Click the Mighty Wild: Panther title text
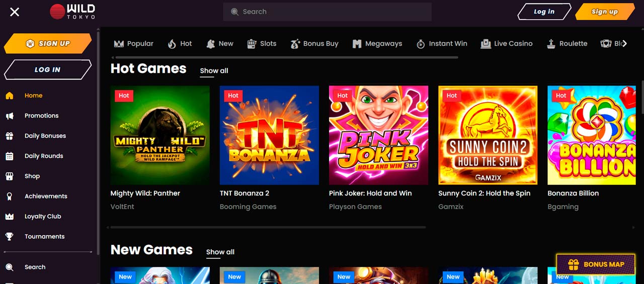The height and width of the screenshot is (284, 644). coord(145,193)
